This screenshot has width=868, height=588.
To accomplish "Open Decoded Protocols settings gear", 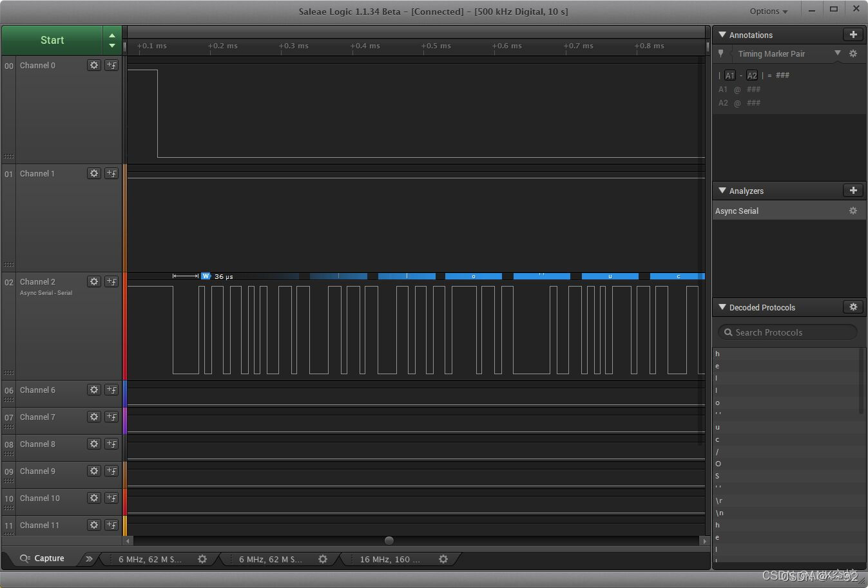I will pyautogui.click(x=853, y=307).
